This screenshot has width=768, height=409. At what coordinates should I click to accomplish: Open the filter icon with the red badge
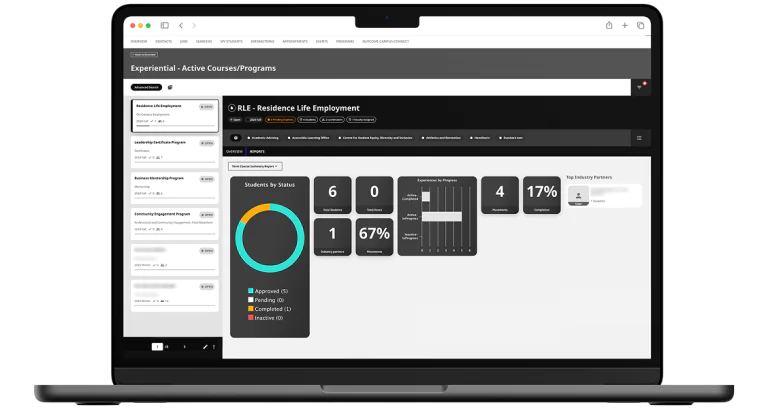point(641,87)
